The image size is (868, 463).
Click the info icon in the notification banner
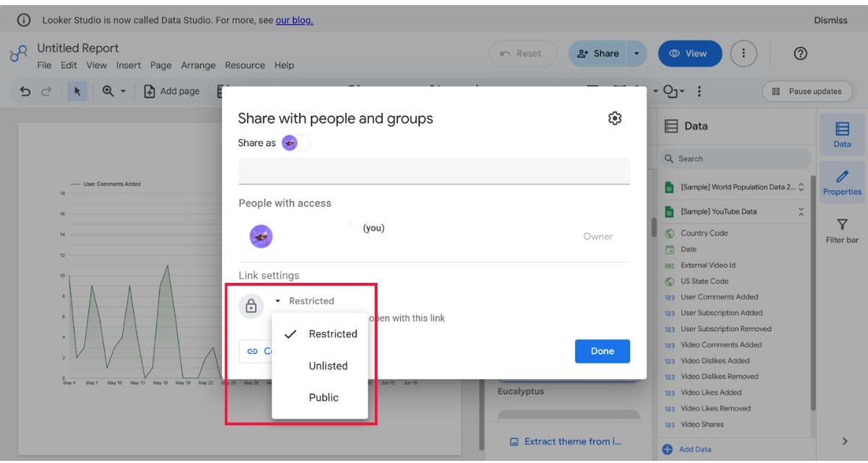pyautogui.click(x=24, y=20)
